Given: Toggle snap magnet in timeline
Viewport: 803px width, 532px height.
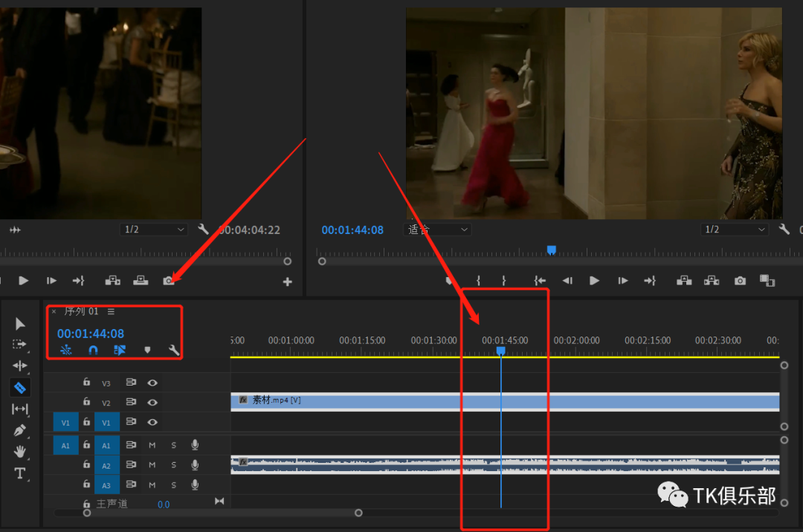Looking at the screenshot, I should 93,350.
